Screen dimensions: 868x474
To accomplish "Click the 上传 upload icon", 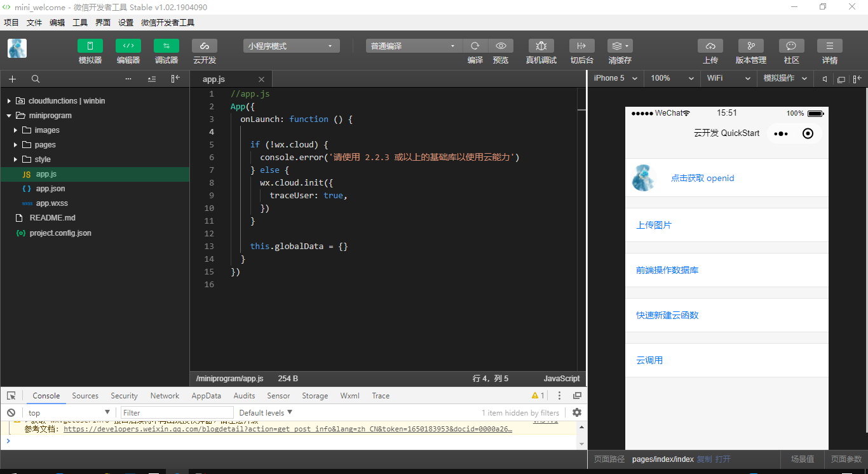I will 710,46.
